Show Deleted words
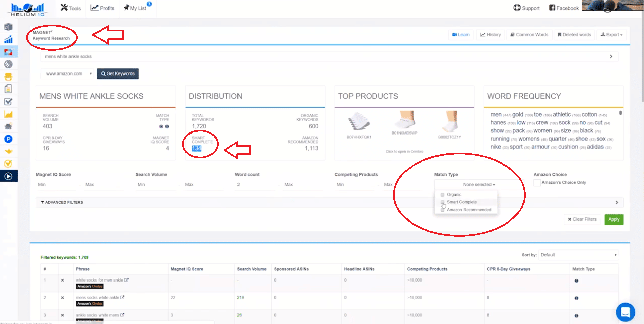 [x=574, y=35]
